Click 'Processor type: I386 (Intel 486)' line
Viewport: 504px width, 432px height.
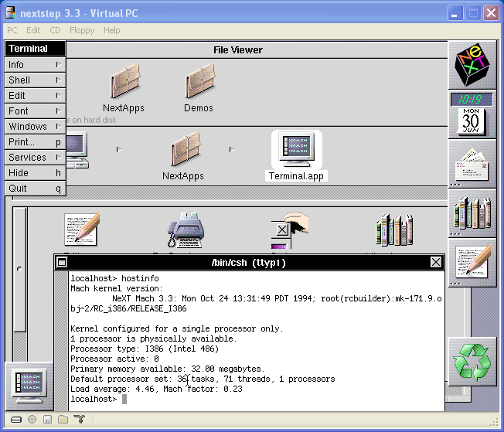[145, 349]
